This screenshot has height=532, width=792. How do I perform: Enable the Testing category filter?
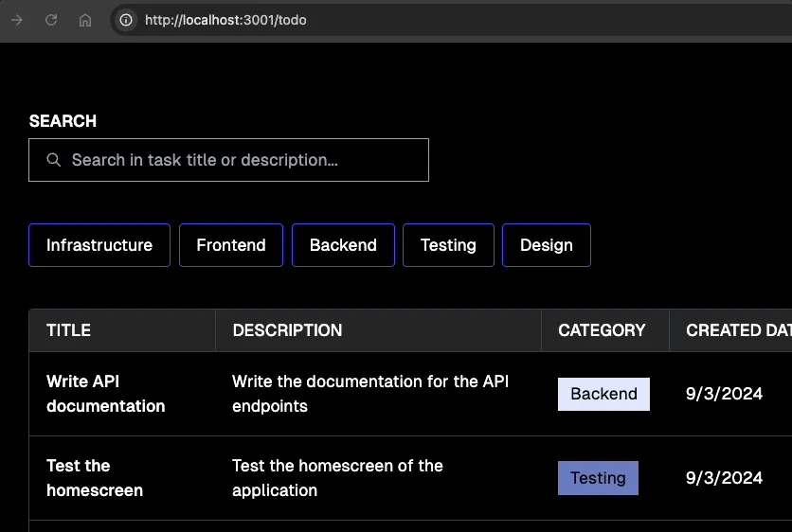448,245
